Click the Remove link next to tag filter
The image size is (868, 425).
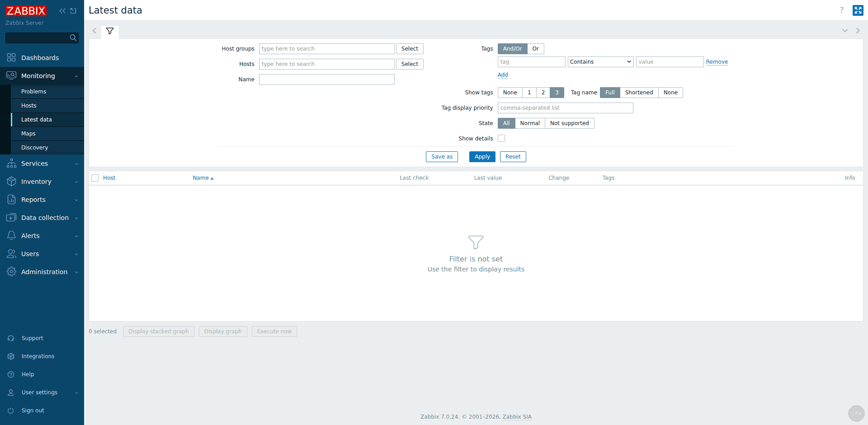click(717, 61)
